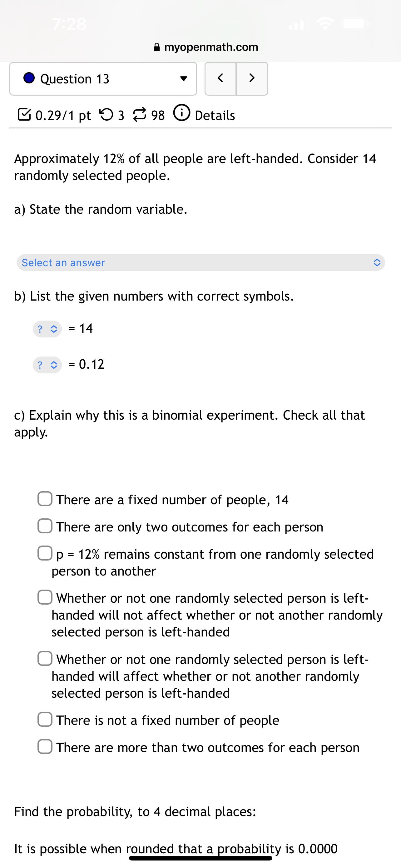Open the symbol dropdown next to = 0.12
Image resolution: width=401 pixels, height=868 pixels.
click(x=47, y=364)
